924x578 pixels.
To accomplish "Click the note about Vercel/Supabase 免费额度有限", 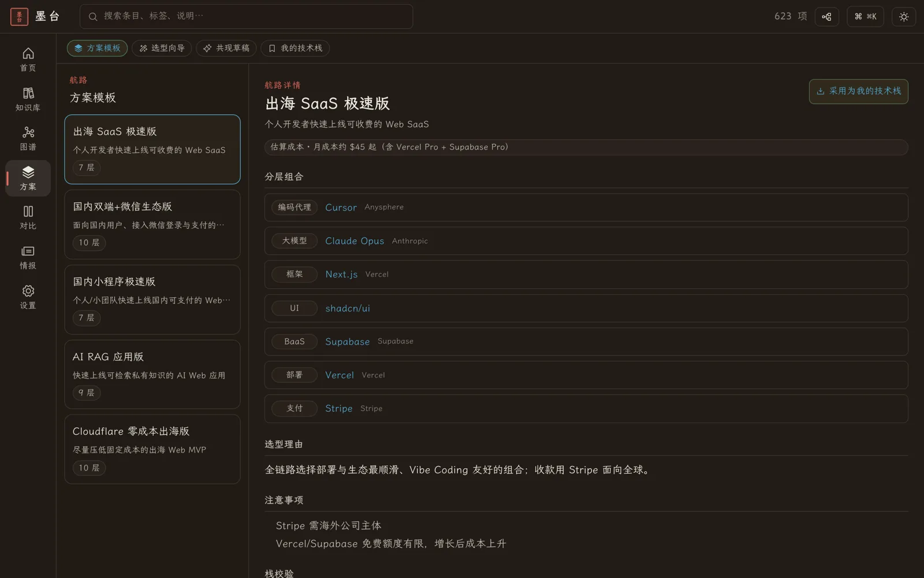I will tap(391, 544).
